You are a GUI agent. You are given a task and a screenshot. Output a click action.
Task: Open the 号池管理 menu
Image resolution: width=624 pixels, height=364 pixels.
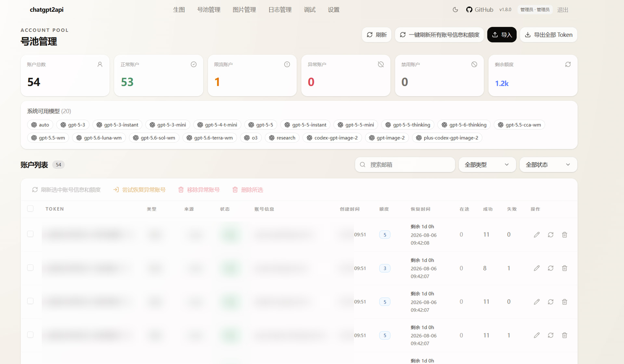coord(209,10)
